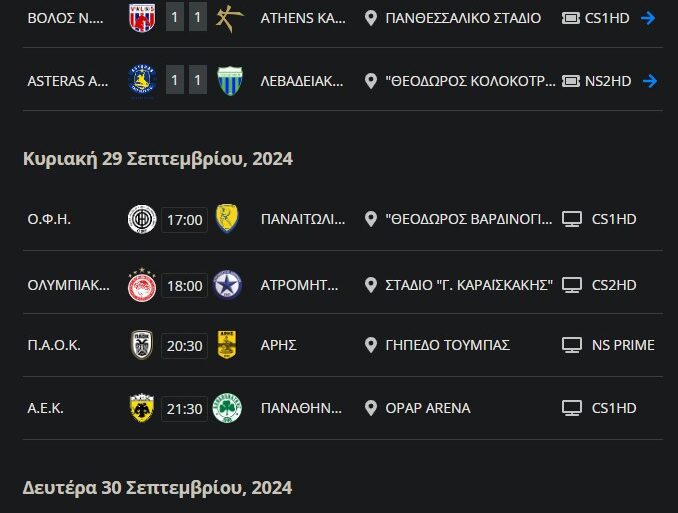Screen dimensions: 678x513
Task: Click the Atromitos blue star crest
Action: coord(228,285)
